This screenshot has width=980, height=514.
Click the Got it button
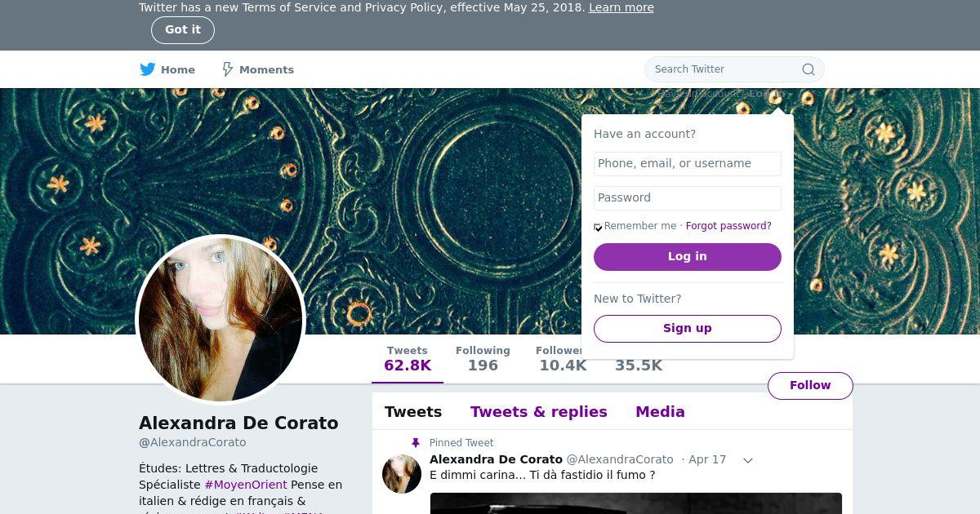[183, 30]
